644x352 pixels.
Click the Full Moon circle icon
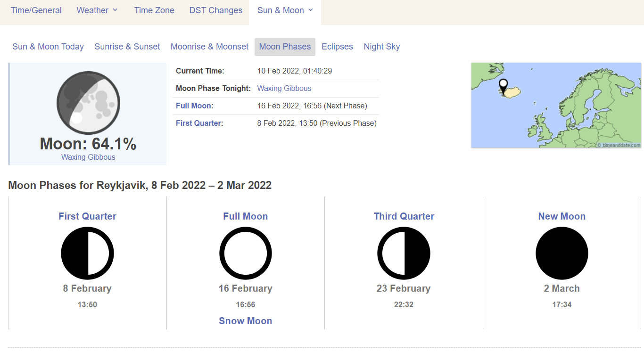tap(246, 254)
